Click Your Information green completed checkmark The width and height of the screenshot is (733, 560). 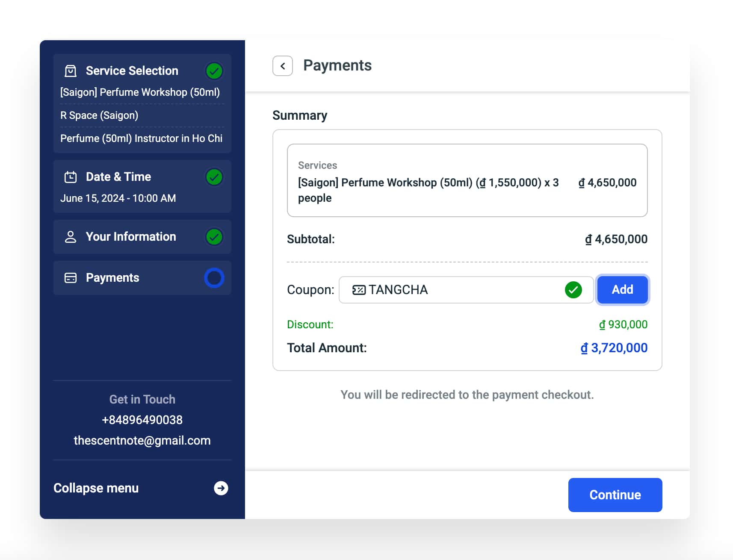tap(214, 237)
